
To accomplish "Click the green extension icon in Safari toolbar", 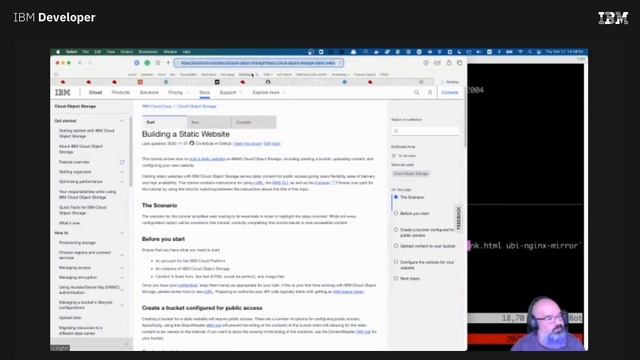I will 147,63.
